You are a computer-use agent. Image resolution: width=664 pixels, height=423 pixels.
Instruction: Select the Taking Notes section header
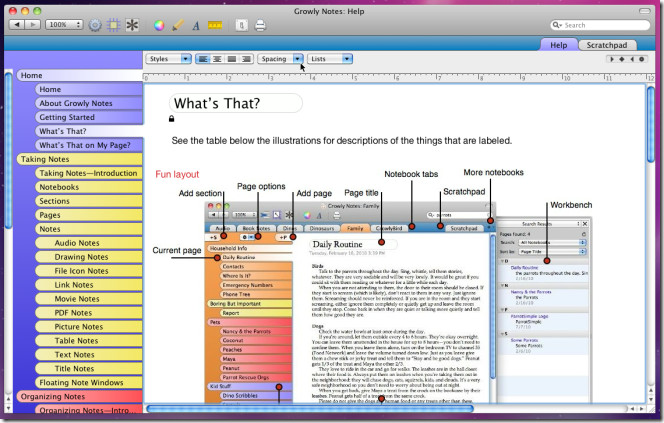tap(80, 159)
